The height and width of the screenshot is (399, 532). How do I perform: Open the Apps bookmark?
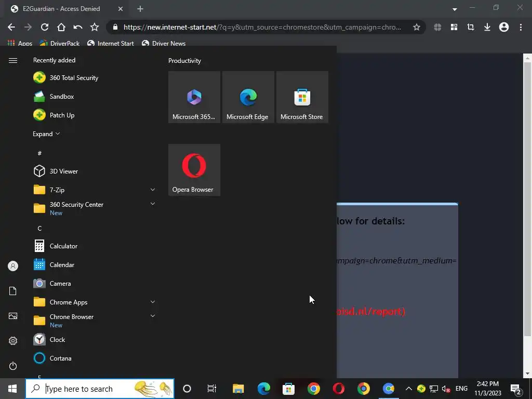[20, 43]
